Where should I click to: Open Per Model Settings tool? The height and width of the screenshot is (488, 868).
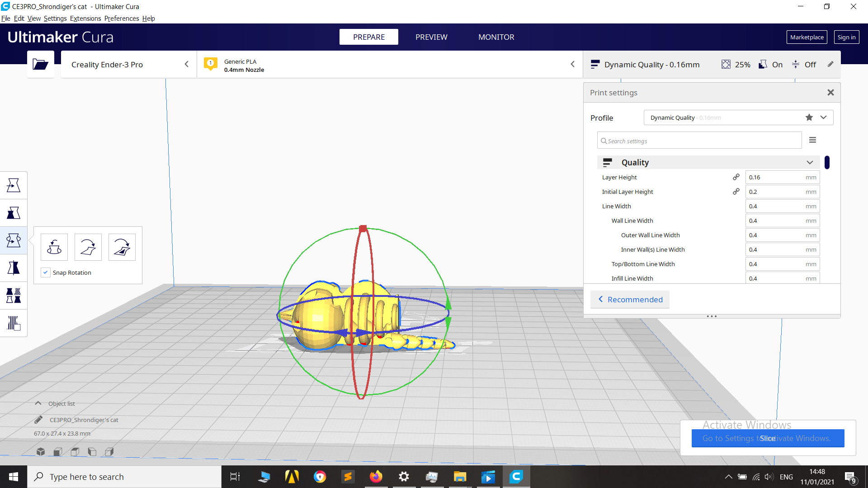(x=14, y=296)
